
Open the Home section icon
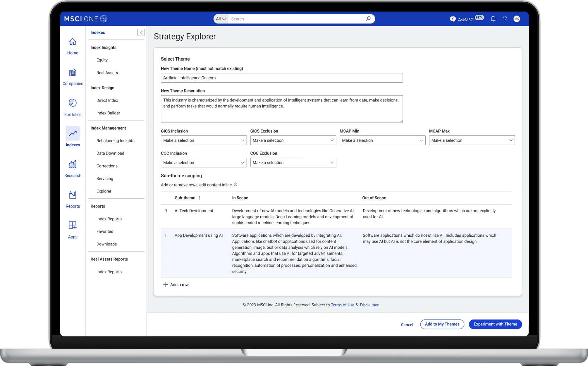73,42
